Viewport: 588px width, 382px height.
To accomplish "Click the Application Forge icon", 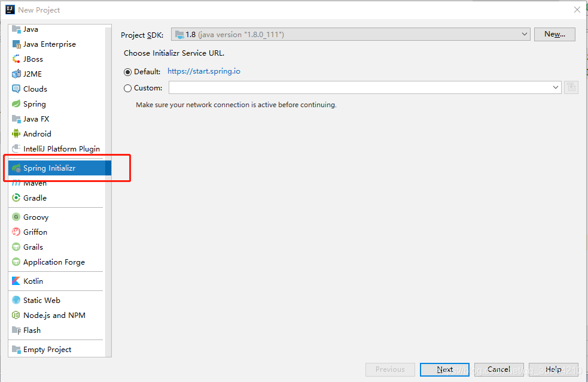I will 16,262.
